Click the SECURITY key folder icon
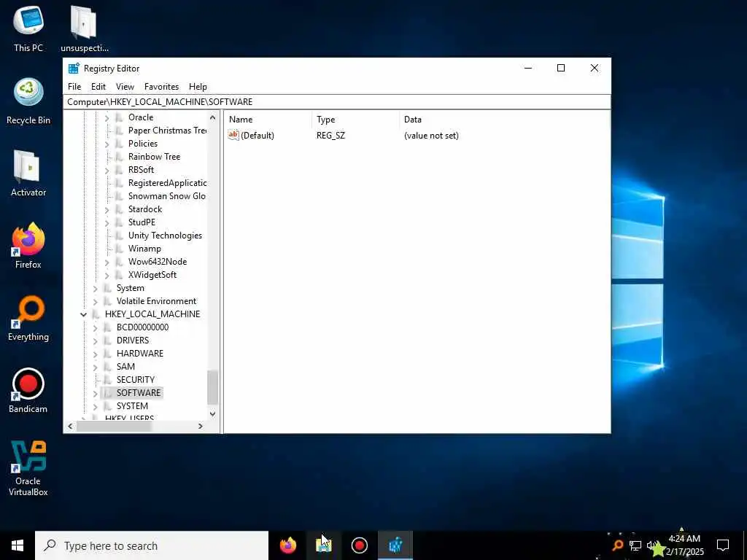Viewport: 747px width, 560px height. point(108,379)
